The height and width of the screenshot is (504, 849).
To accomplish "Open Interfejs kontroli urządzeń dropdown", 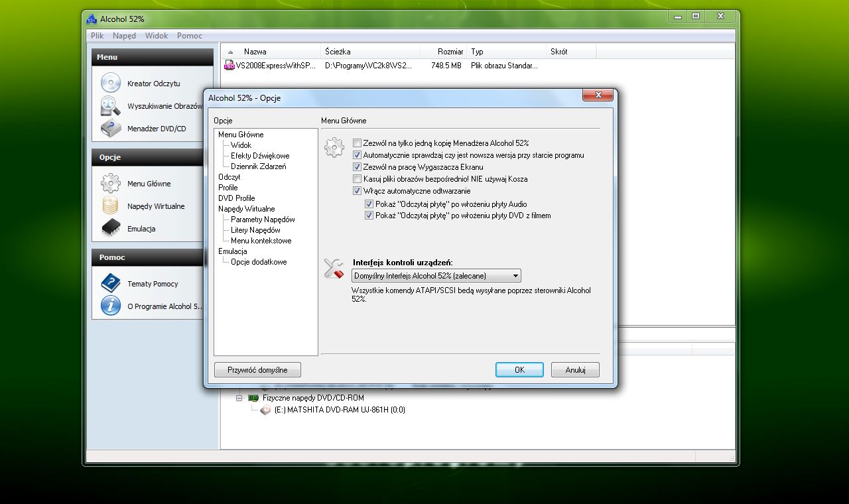I will [436, 276].
